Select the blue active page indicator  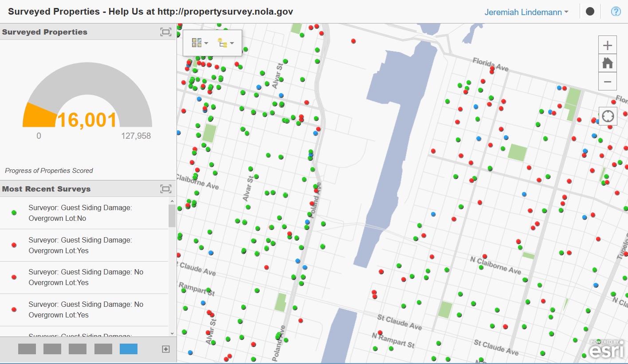tap(129, 349)
